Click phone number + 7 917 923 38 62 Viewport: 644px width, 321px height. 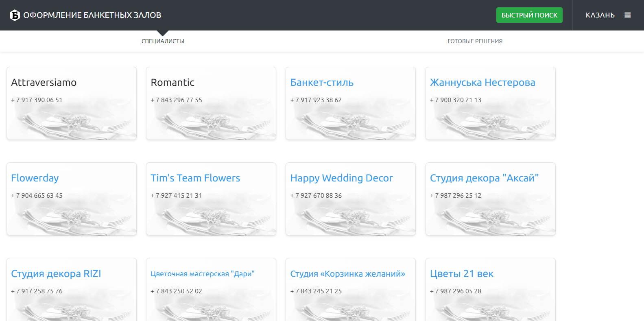click(x=316, y=100)
